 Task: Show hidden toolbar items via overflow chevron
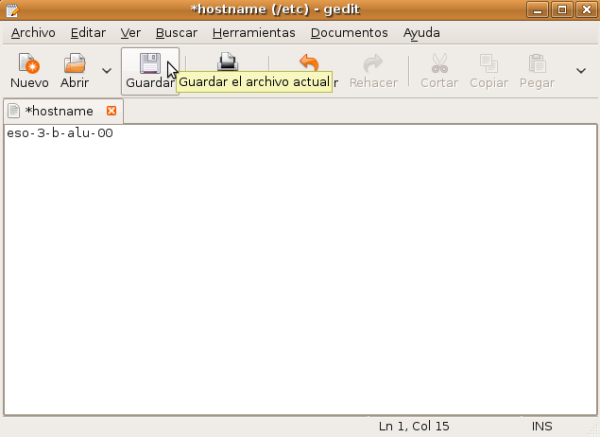point(581,71)
